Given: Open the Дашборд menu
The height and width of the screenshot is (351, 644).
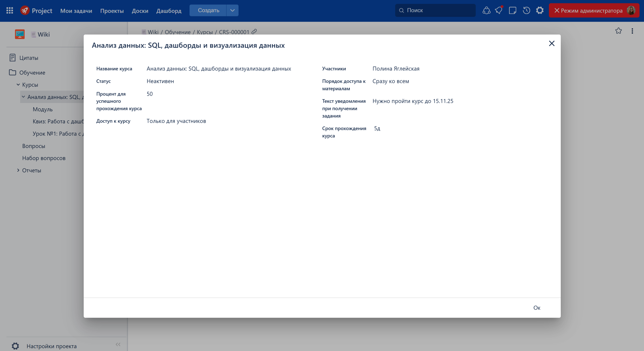Looking at the screenshot, I should (x=169, y=11).
